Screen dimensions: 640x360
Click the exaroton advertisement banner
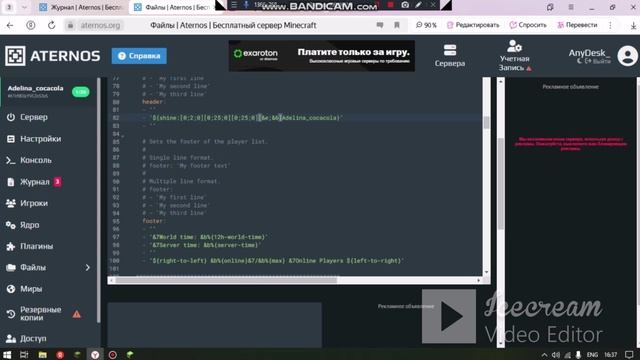322,56
